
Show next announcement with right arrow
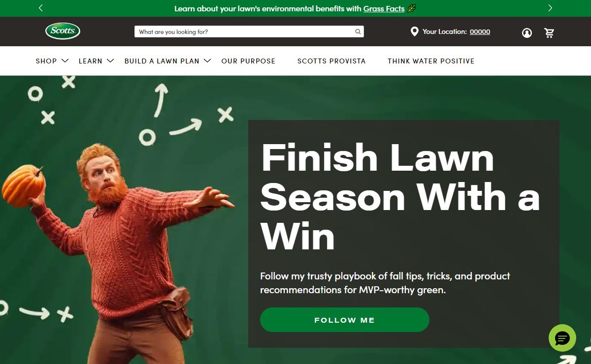[x=550, y=8]
